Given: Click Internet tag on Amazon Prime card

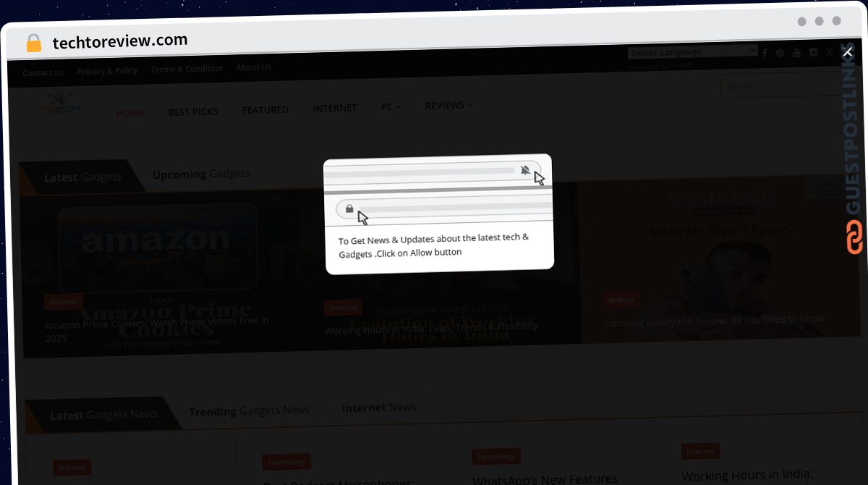Looking at the screenshot, I should click(x=64, y=302).
